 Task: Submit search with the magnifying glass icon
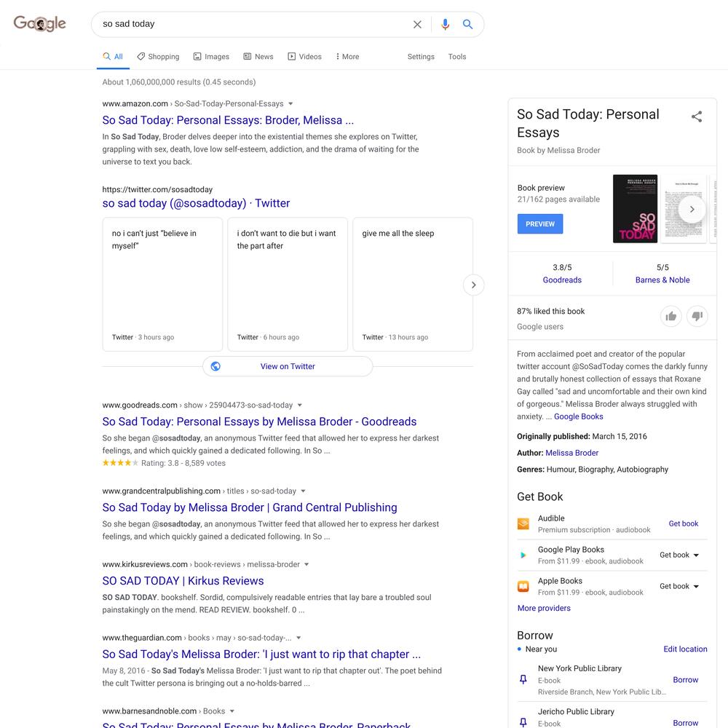tap(467, 24)
